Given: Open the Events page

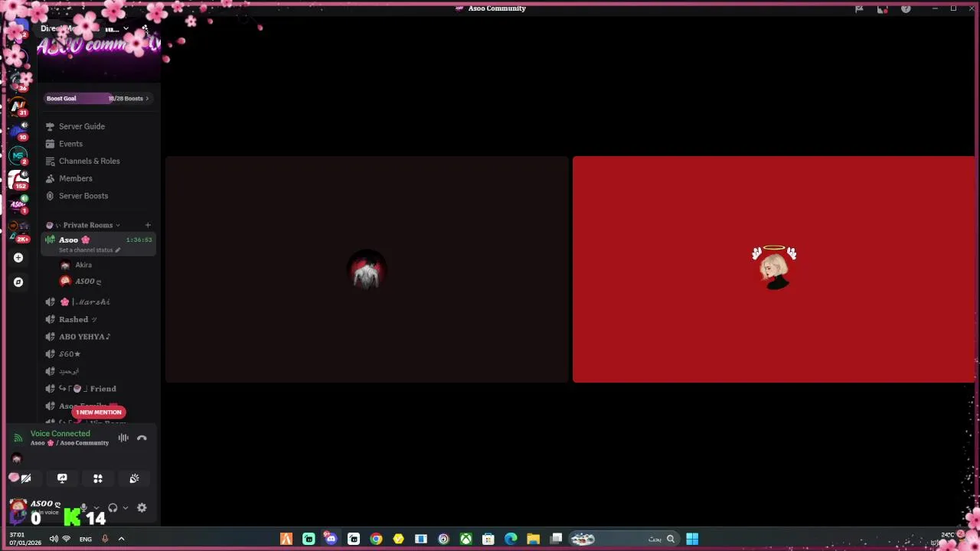Looking at the screenshot, I should [70, 144].
